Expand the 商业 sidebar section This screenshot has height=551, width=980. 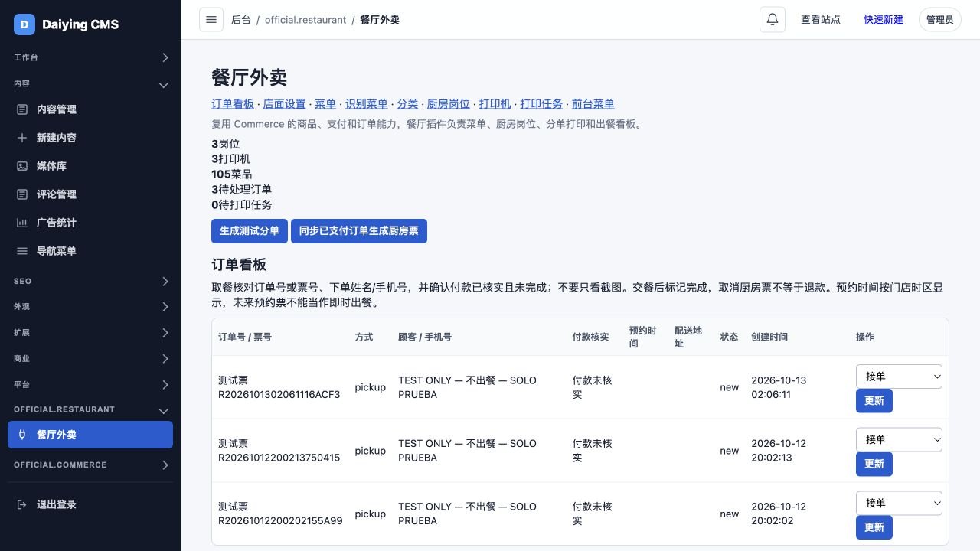click(90, 358)
